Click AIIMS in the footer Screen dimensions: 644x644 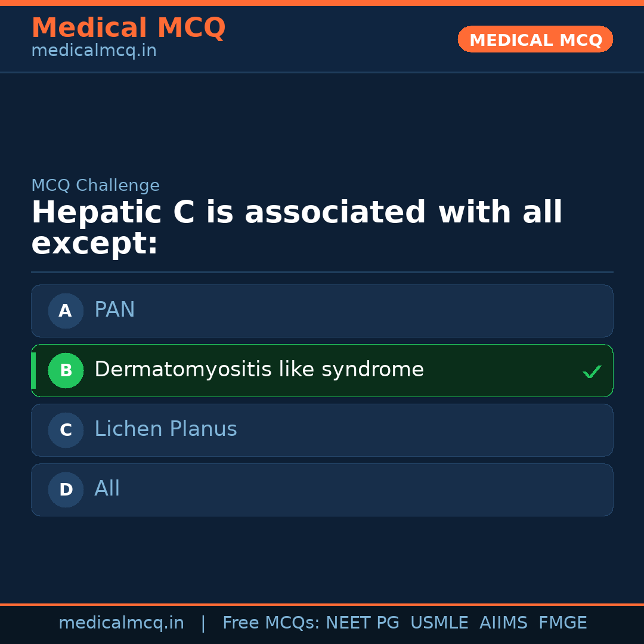click(x=503, y=623)
